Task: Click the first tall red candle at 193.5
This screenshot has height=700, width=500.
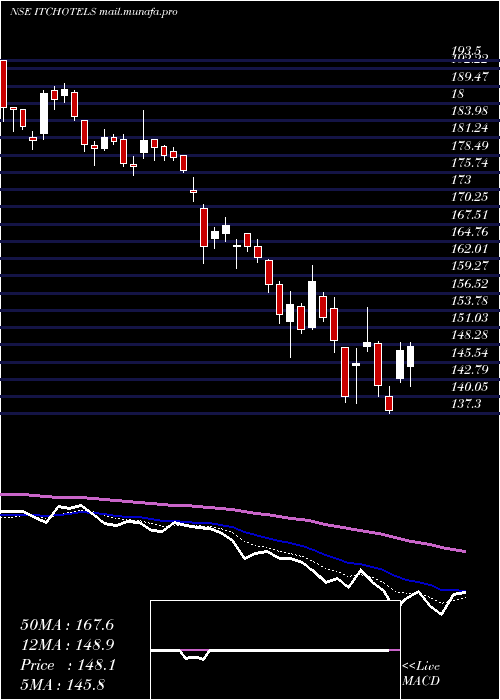Action: [x=3, y=84]
